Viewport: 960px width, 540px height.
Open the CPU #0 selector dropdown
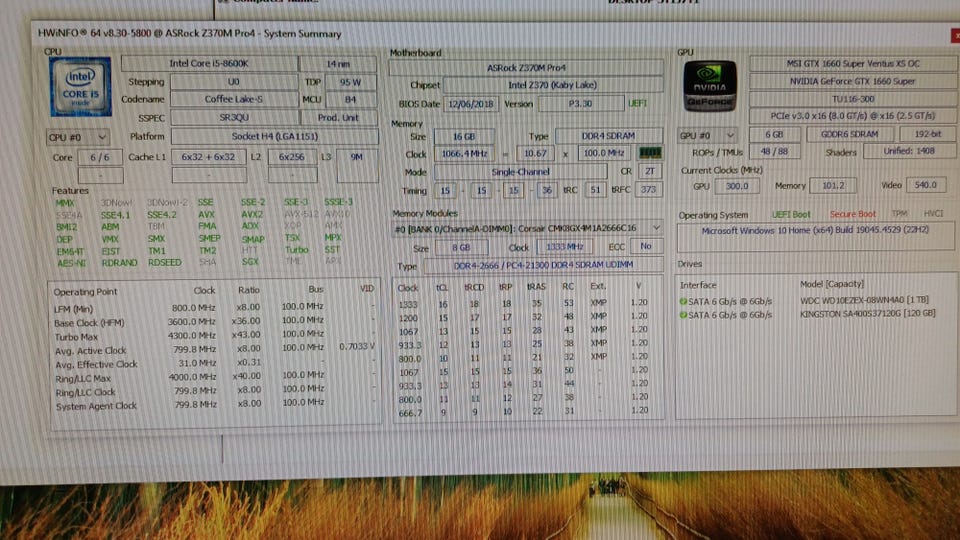click(x=78, y=137)
